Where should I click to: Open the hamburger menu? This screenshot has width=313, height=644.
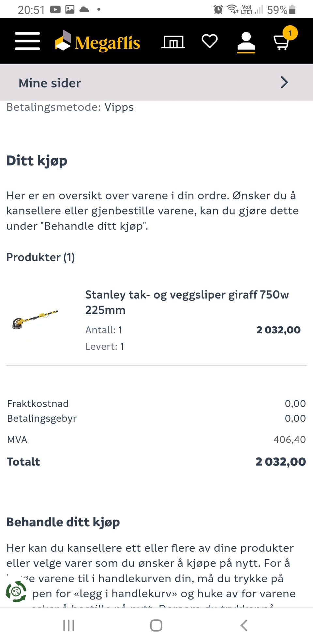click(x=27, y=41)
